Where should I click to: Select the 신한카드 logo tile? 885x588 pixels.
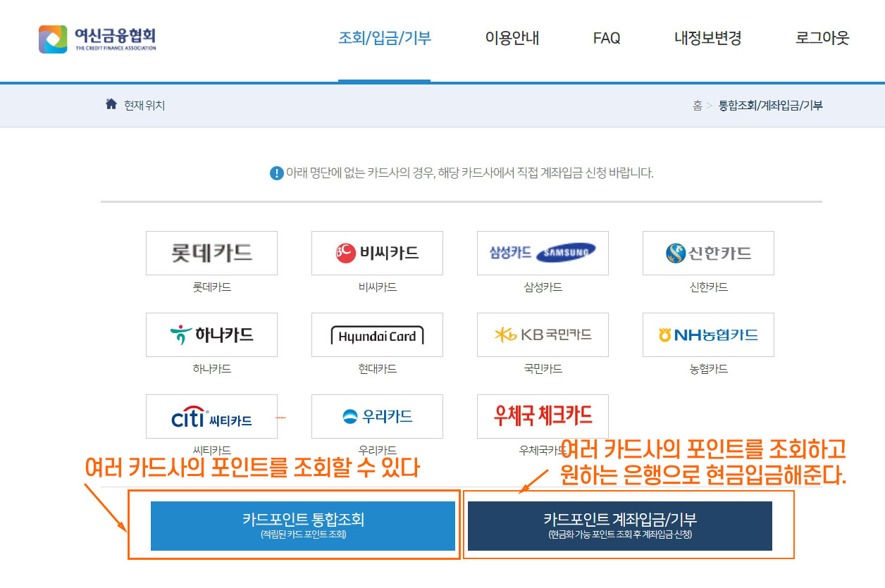[x=708, y=253]
